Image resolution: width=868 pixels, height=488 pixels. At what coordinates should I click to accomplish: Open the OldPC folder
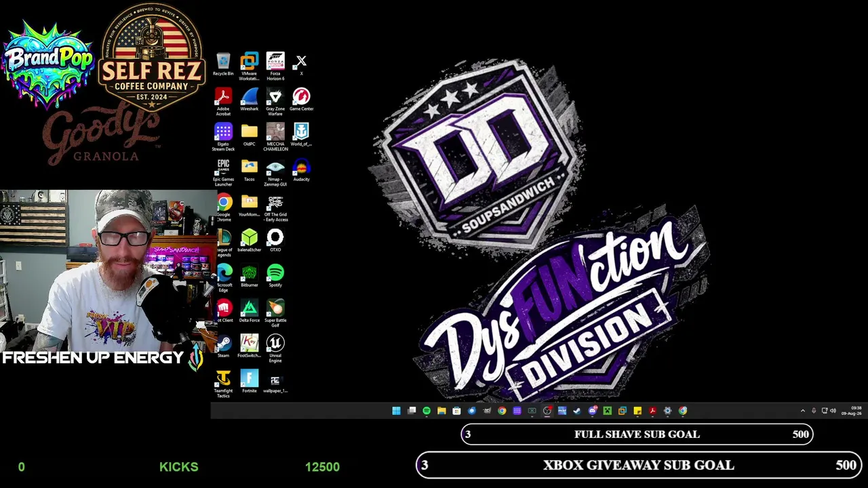pos(249,136)
